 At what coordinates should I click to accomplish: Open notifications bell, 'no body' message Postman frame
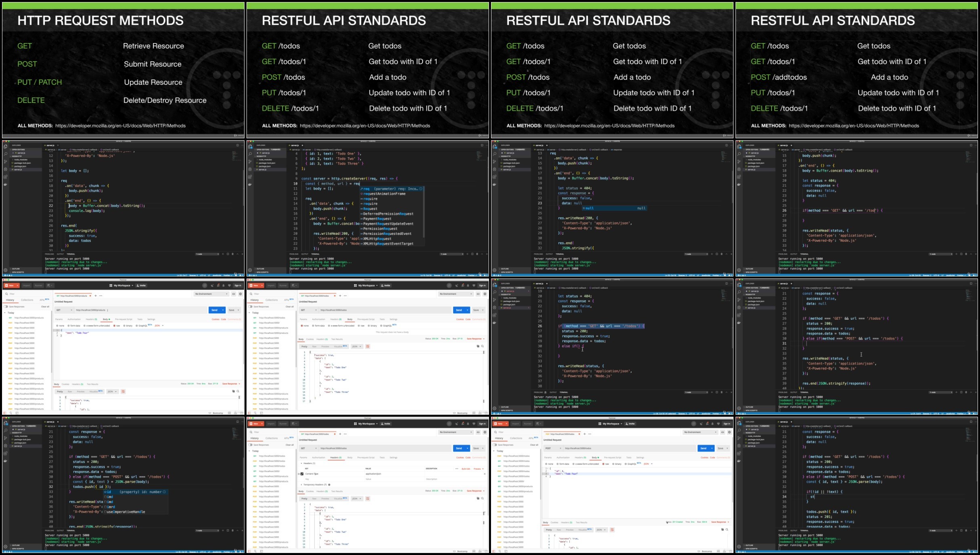click(468, 285)
